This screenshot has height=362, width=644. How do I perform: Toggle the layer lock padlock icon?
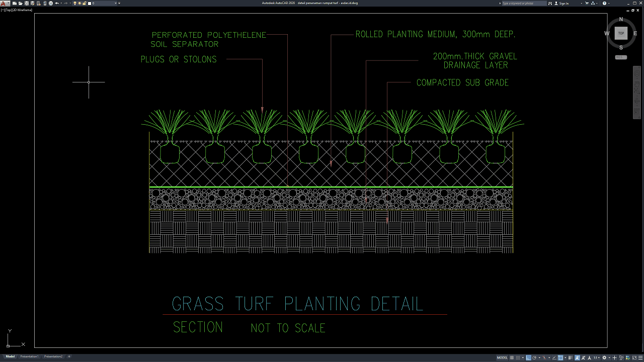pos(85,3)
